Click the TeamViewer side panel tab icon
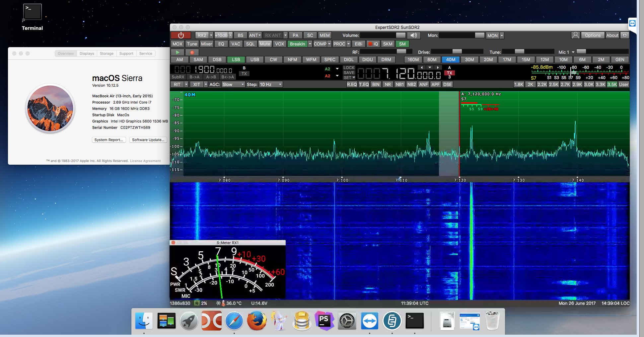 point(632,23)
